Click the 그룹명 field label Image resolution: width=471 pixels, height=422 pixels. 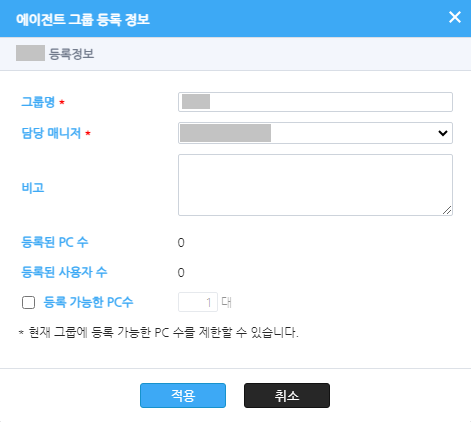38,102
